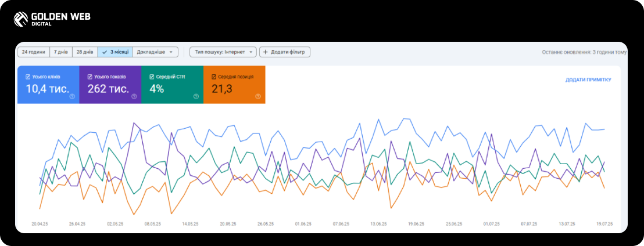Click the 13.06.25 axis date label
This screenshot has height=246, width=644.
[x=379, y=224]
